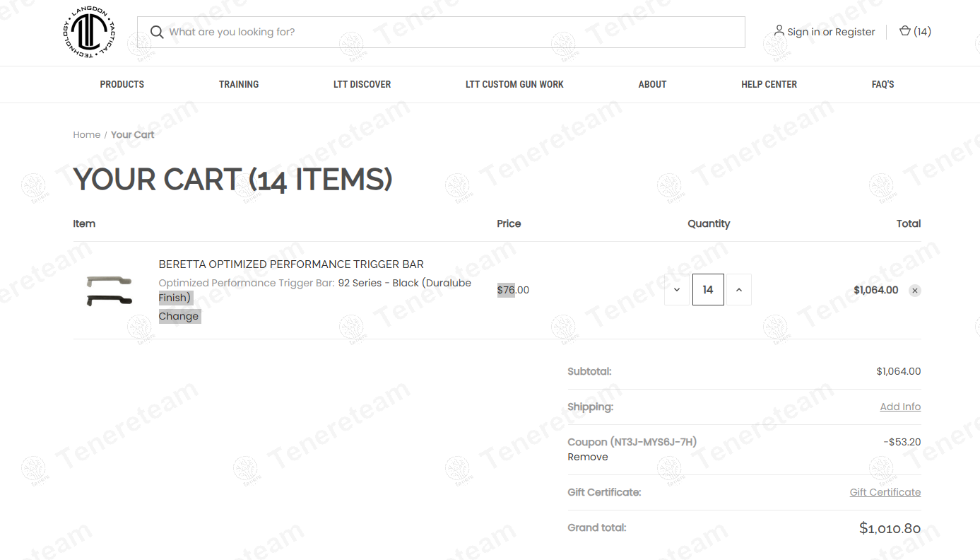Screen dimensions: 980x560
Task: Click the quantity field showing 14
Action: coord(708,290)
